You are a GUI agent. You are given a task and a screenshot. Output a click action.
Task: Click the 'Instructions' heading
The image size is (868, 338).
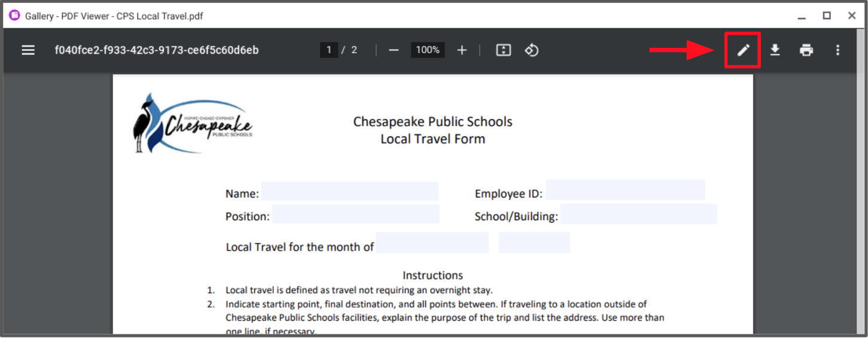tap(433, 275)
